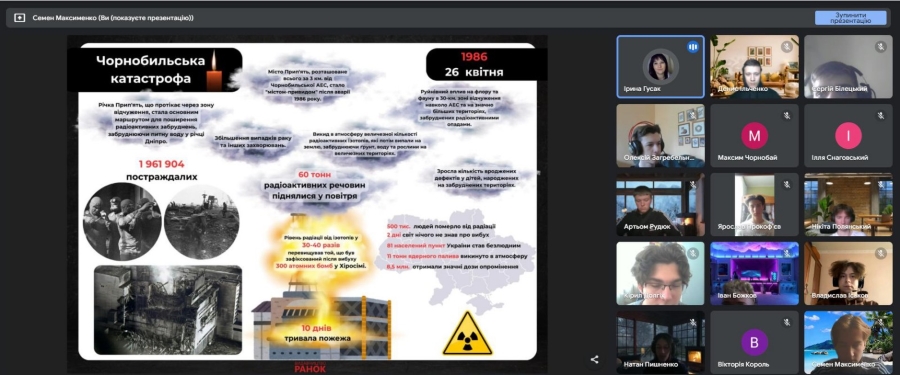Select Олексій Загребельний video tile

tap(660, 136)
